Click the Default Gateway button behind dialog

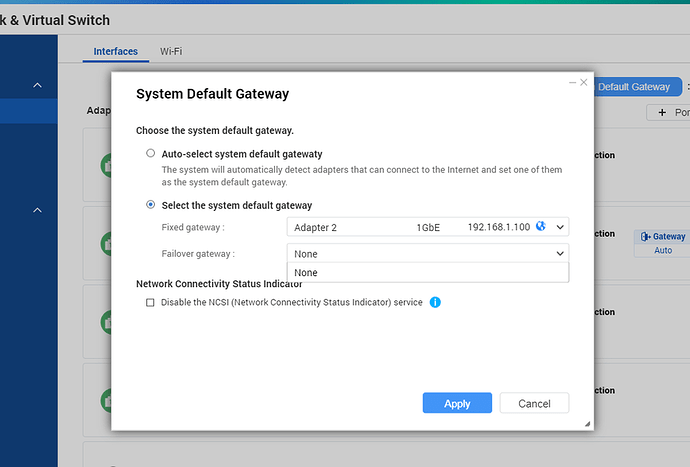tap(637, 87)
